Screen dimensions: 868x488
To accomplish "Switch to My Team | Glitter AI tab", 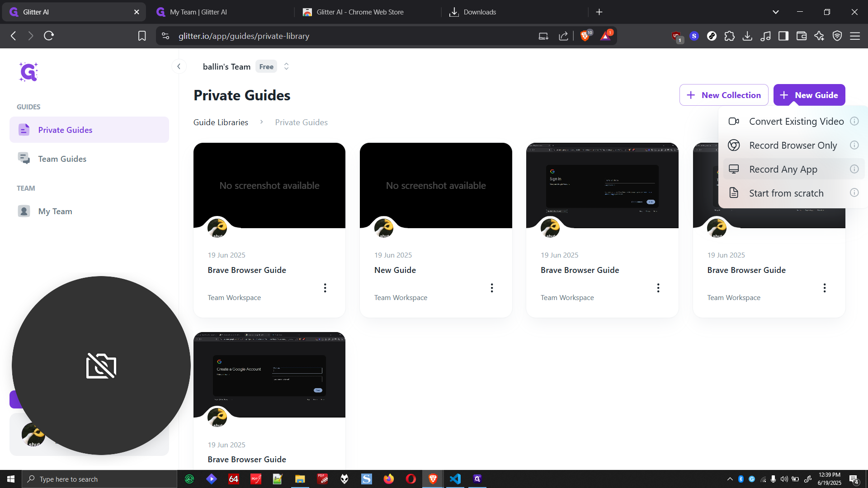I will (222, 12).
